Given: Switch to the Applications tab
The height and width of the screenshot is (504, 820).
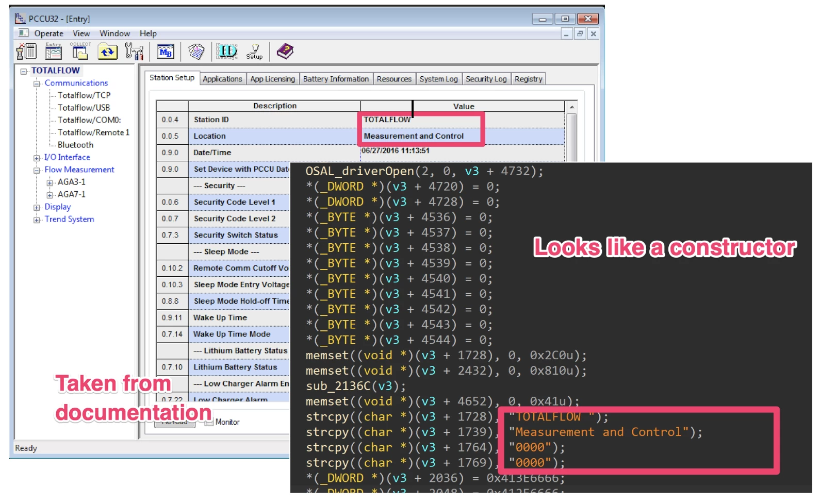Looking at the screenshot, I should [x=222, y=79].
